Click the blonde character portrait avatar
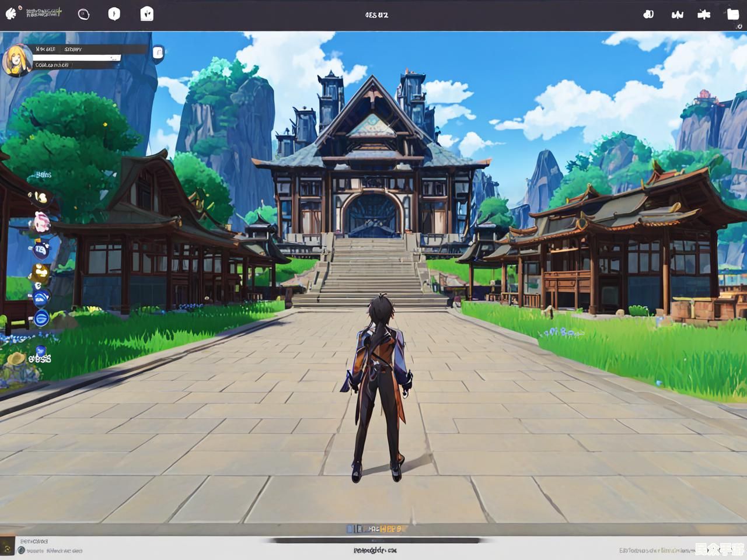The width and height of the screenshot is (747, 560). [x=16, y=61]
